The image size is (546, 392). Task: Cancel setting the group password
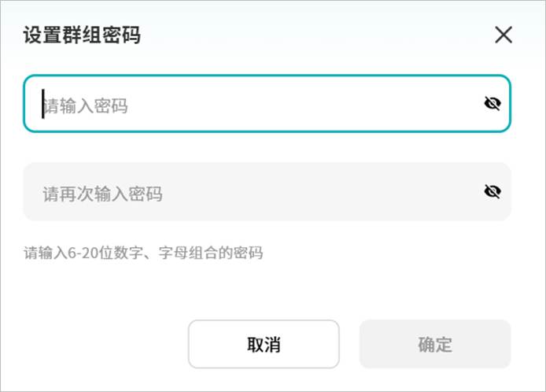[x=264, y=344]
